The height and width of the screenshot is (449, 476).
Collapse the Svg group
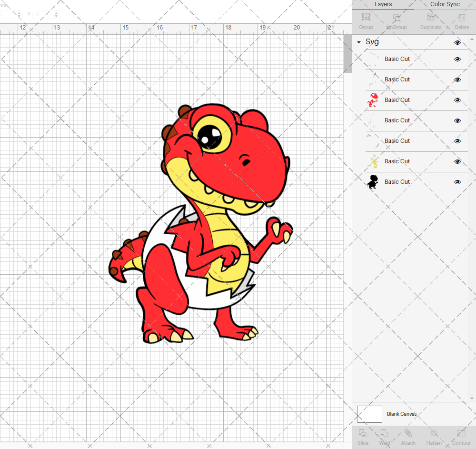click(x=359, y=42)
